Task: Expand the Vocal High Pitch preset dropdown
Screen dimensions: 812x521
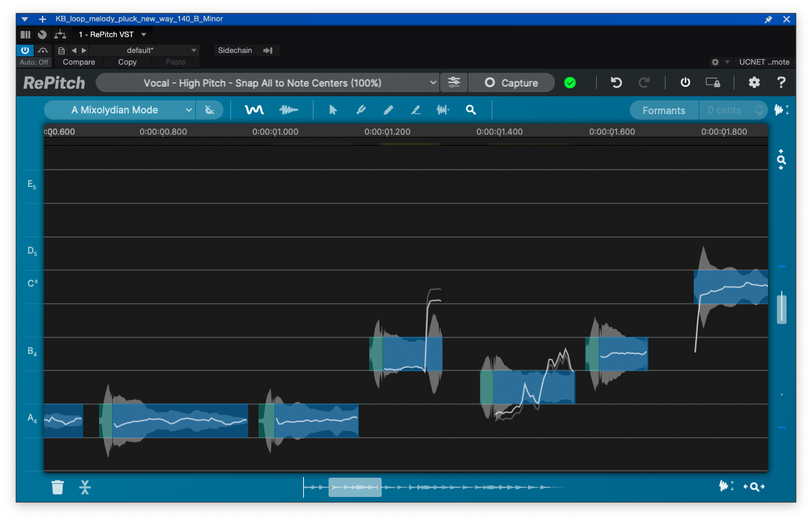Action: coord(267,83)
